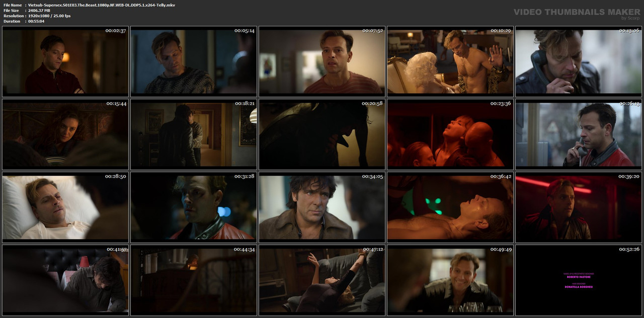The height and width of the screenshot is (318, 644).
Task: Select the thumbnail at 00:15:44
Action: (x=65, y=134)
